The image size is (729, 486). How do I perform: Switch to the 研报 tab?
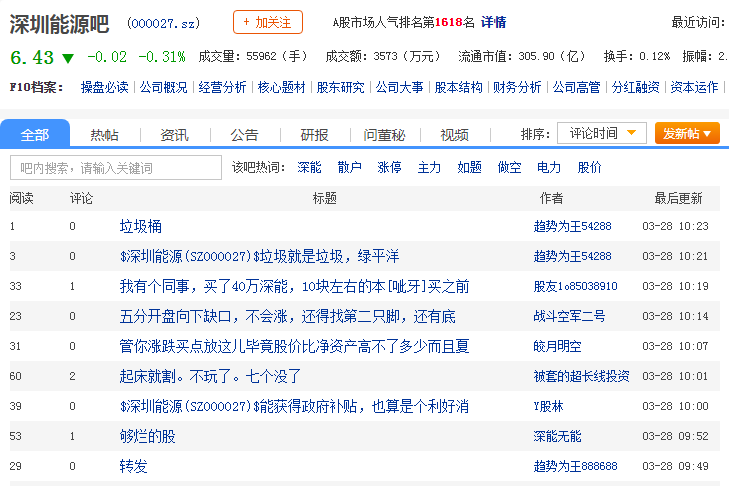pos(315,135)
